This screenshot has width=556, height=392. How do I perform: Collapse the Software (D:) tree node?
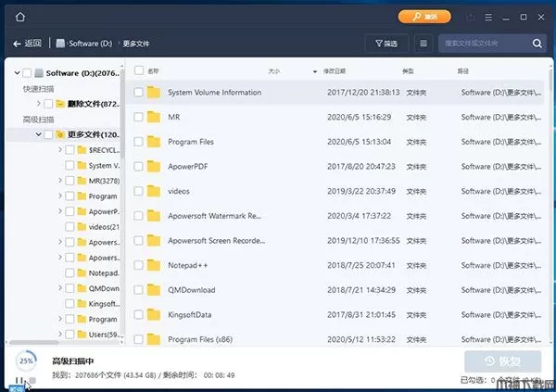pyautogui.click(x=14, y=73)
